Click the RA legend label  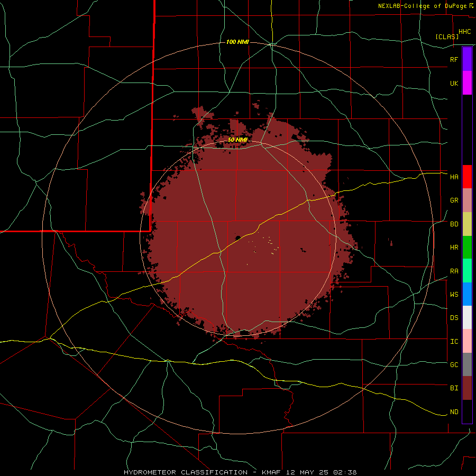(454, 271)
